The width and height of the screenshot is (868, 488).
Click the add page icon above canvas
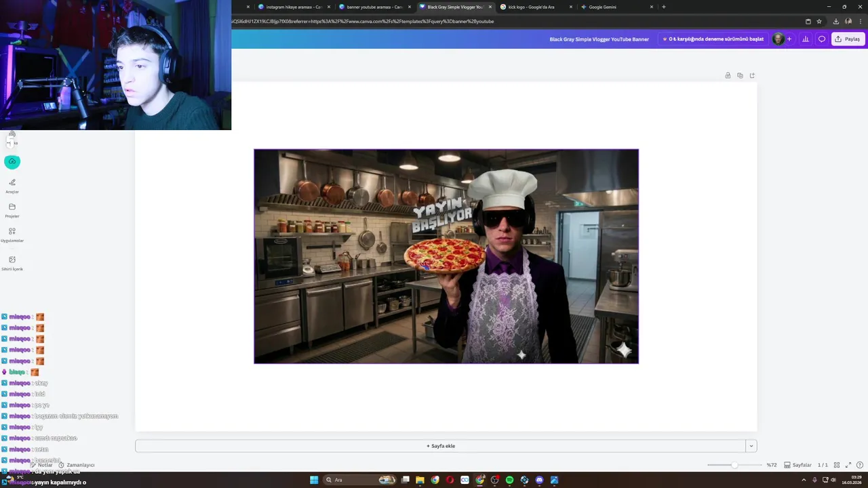[752, 75]
